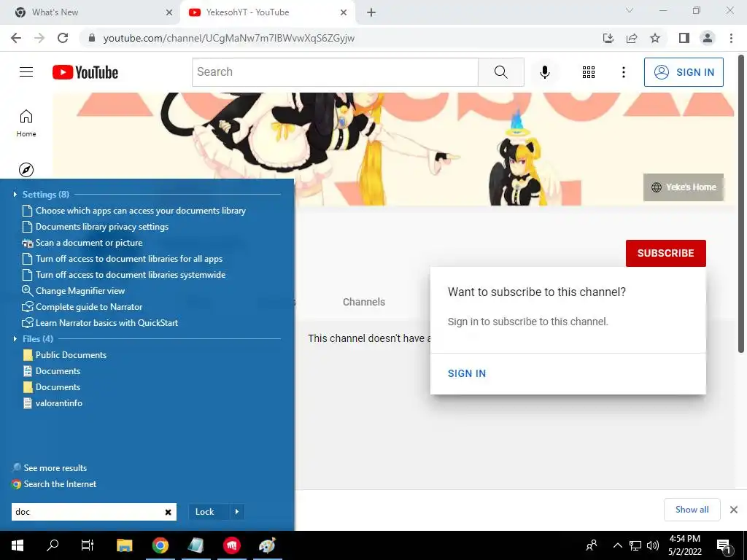Close the What's New tab

169,12
